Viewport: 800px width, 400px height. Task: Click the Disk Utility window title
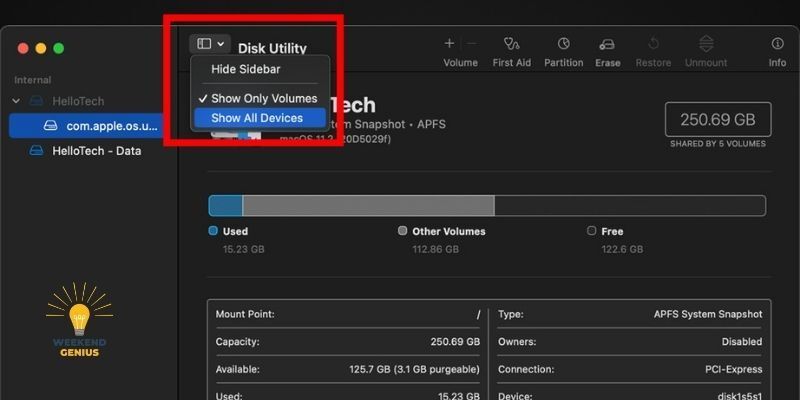point(272,48)
